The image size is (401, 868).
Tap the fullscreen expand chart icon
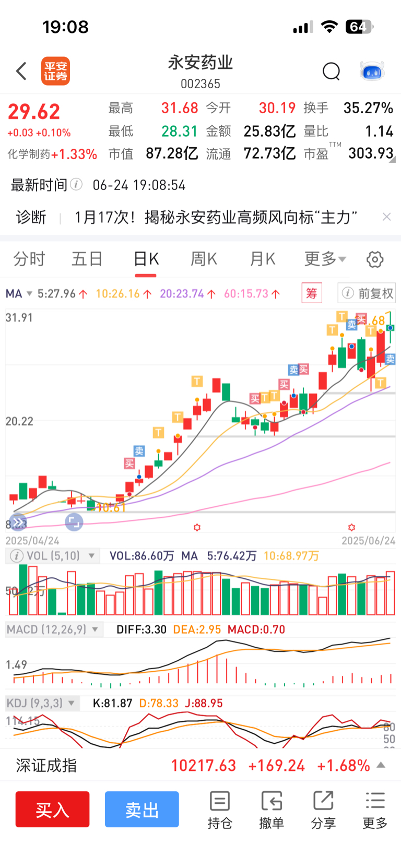click(x=74, y=522)
